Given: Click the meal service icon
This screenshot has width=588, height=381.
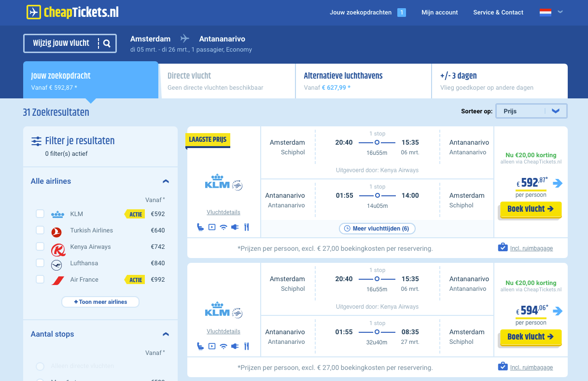Looking at the screenshot, I should click(246, 227).
